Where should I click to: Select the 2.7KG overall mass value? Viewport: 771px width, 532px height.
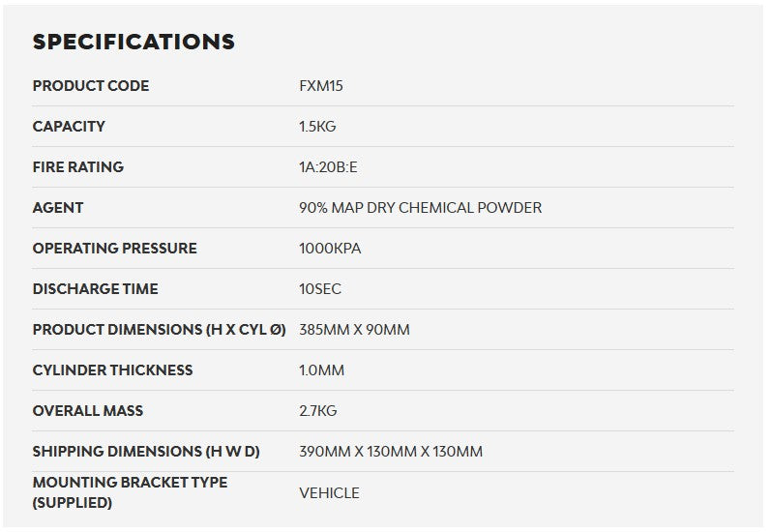coord(317,411)
